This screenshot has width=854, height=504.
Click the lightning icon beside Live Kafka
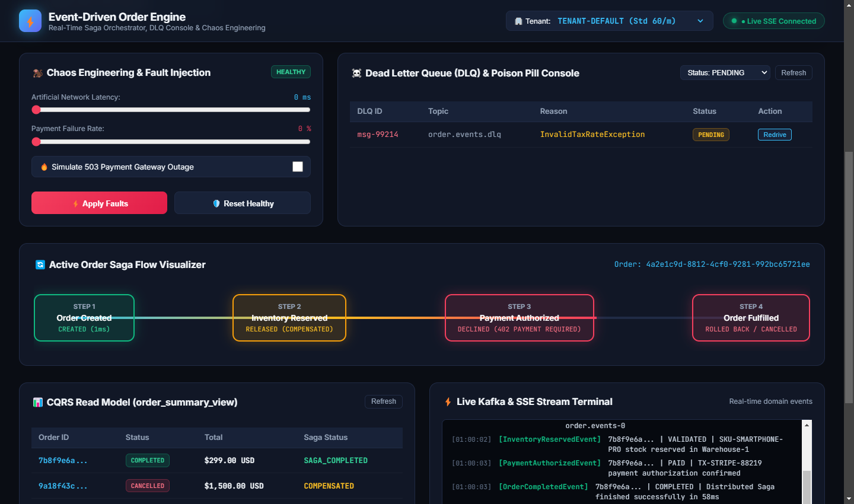[x=448, y=402]
